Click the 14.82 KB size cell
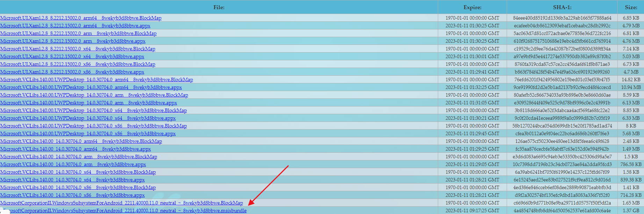Viewport: 644px width, 214px height. [x=631, y=80]
